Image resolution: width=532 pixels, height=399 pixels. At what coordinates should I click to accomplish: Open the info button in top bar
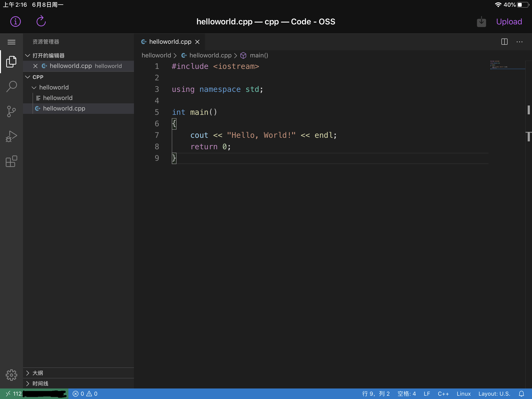click(15, 22)
